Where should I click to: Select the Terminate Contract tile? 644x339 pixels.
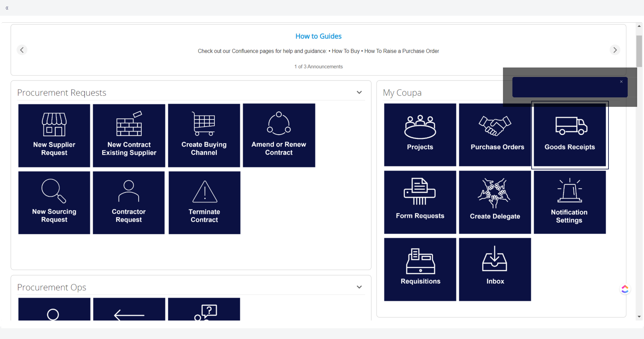(205, 202)
